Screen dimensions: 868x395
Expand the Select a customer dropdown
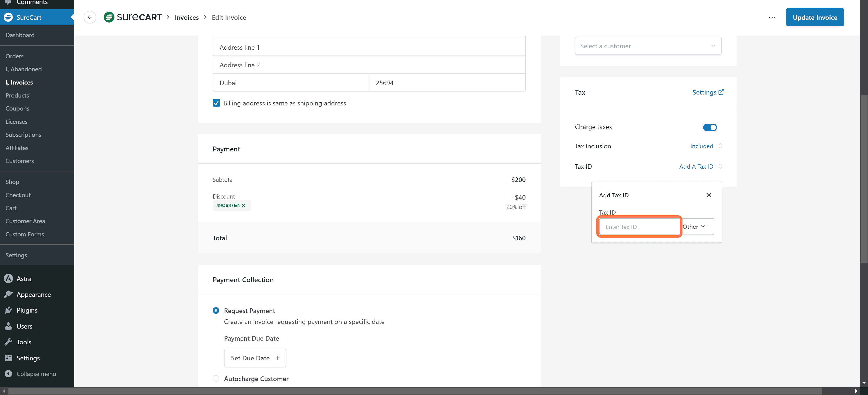(x=648, y=46)
